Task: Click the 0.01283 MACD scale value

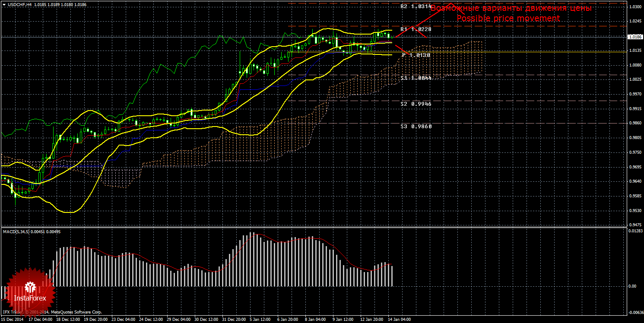Action: [634, 231]
